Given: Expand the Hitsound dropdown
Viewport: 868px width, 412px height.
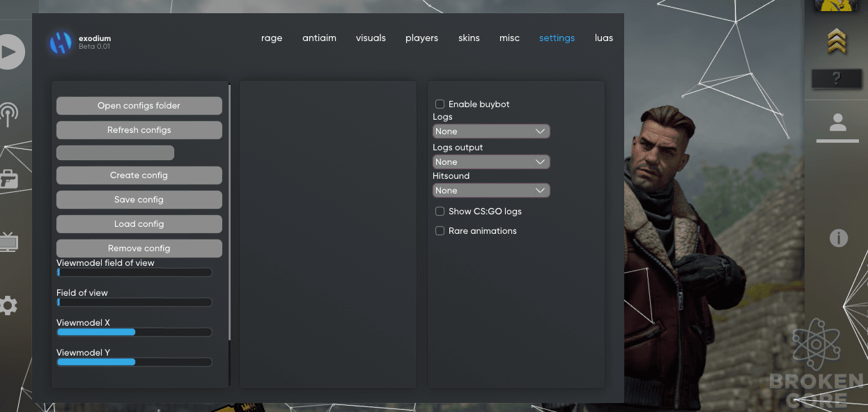Looking at the screenshot, I should point(491,191).
